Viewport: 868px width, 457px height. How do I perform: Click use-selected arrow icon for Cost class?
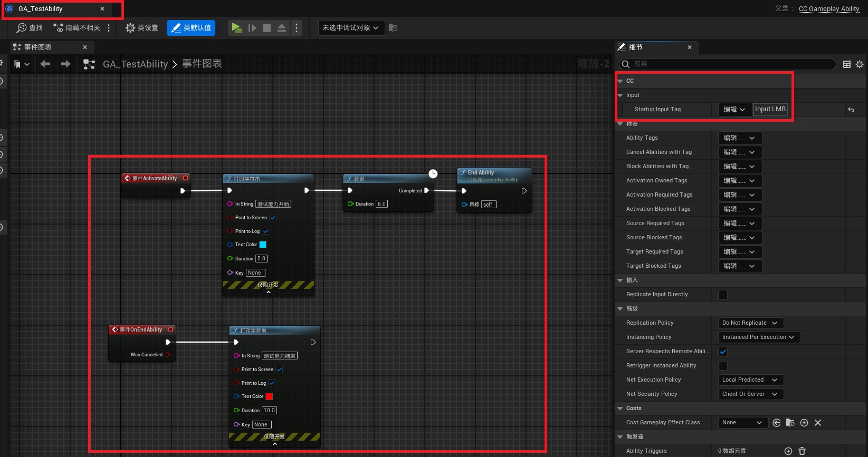point(777,423)
